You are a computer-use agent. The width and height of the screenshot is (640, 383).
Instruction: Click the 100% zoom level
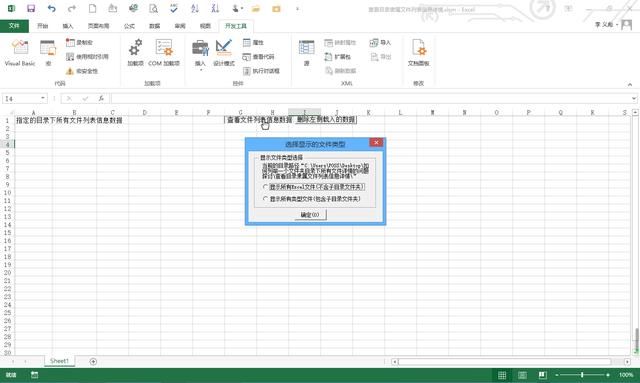tap(626, 375)
